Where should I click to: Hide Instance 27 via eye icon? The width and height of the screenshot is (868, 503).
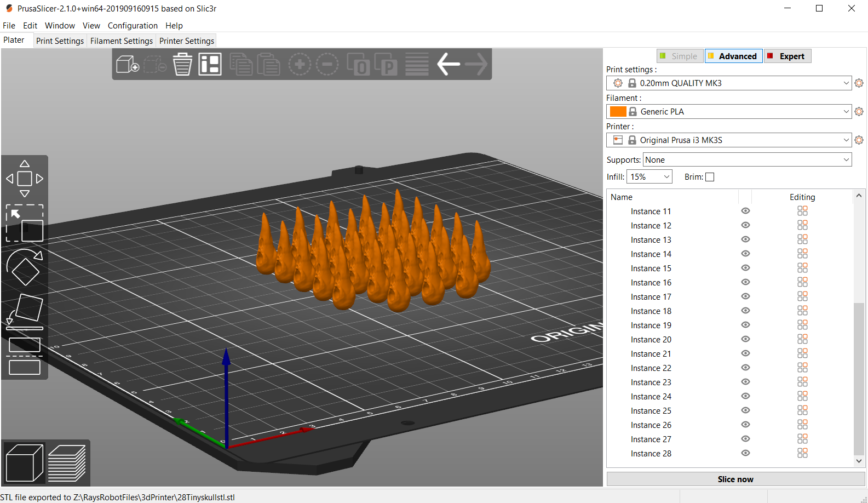tap(745, 439)
